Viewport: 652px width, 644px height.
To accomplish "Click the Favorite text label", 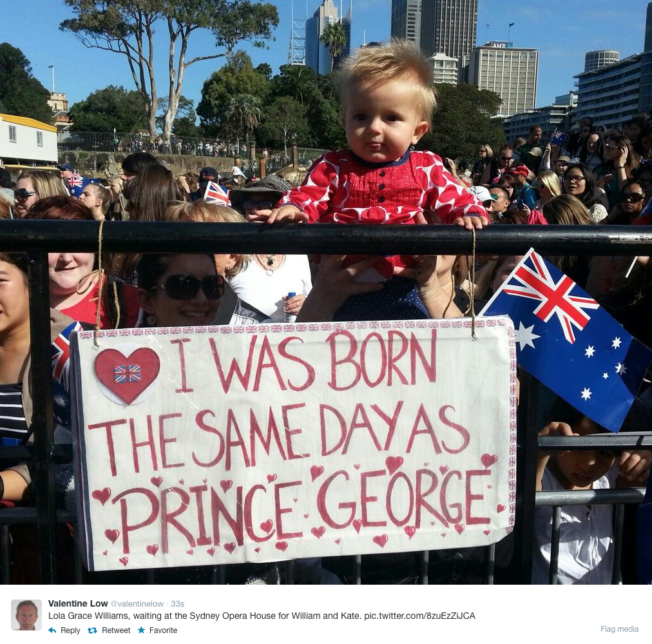I will pos(163,630).
